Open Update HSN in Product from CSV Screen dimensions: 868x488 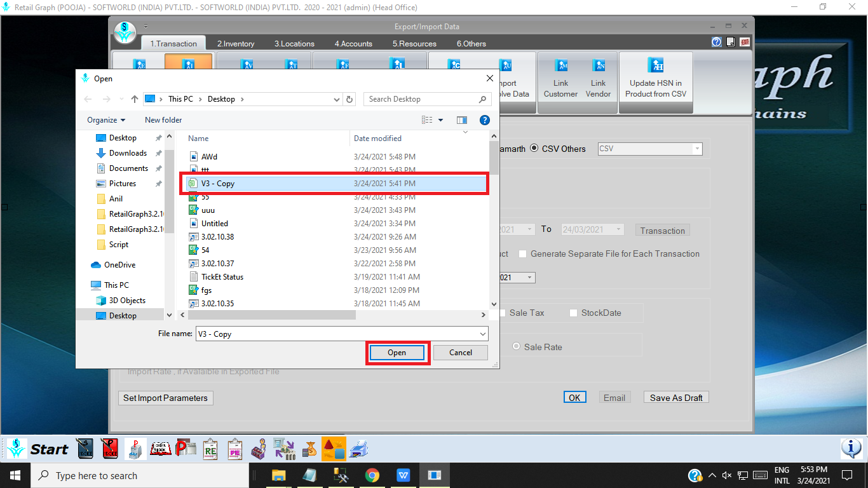coord(656,81)
